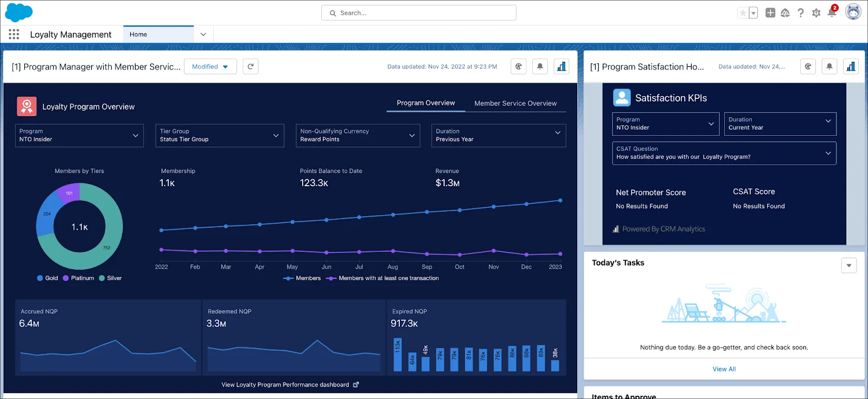Open Non-Qualifying Currency filter dropdown

click(x=358, y=135)
